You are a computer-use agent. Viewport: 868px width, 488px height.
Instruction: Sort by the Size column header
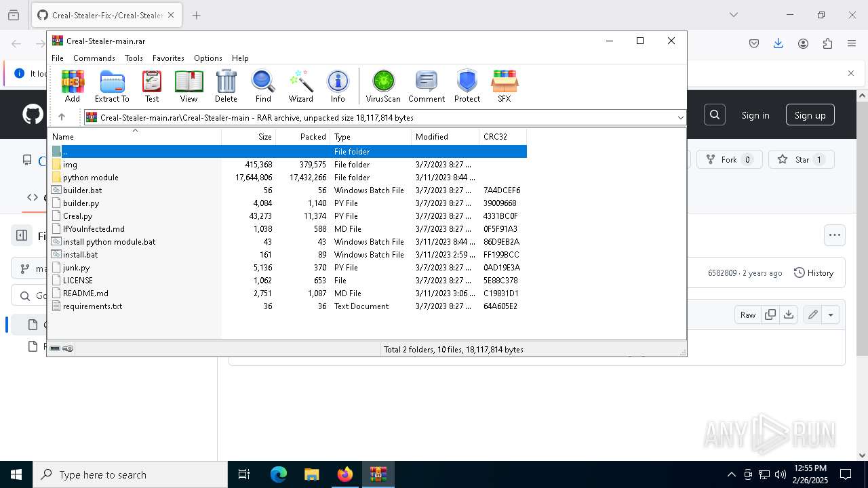click(249, 137)
